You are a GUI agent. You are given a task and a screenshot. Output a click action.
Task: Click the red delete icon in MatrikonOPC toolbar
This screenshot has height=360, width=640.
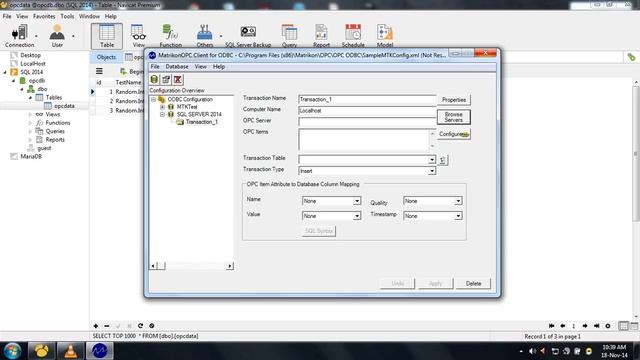178,80
